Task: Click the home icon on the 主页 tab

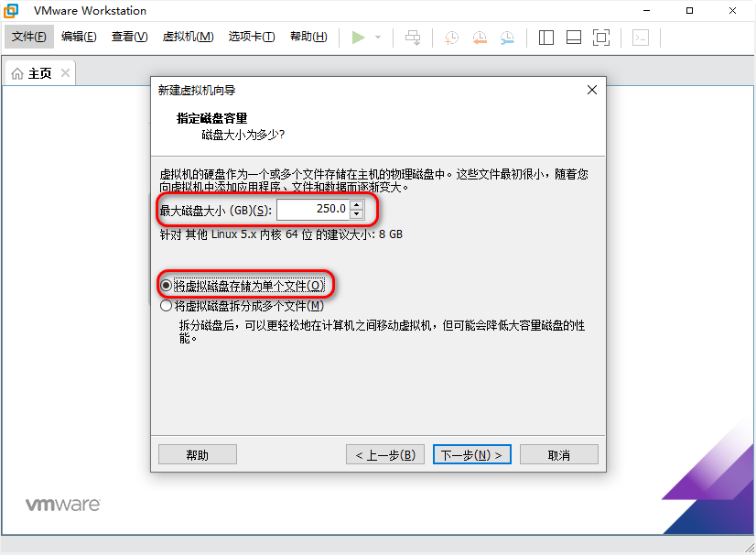Action: tap(17, 73)
